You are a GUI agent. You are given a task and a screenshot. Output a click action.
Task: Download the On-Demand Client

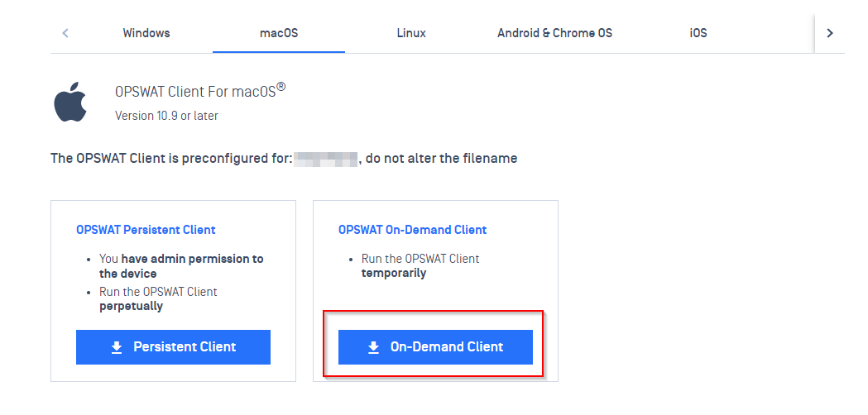(436, 347)
